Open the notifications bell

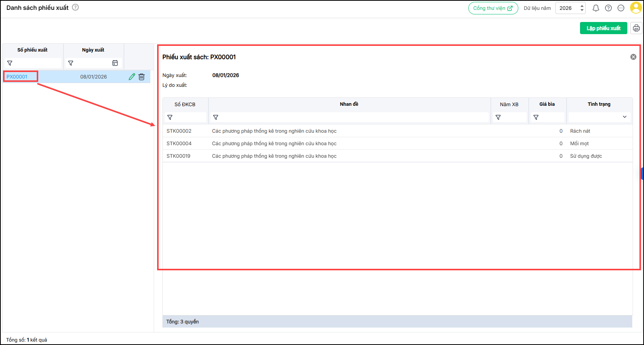point(596,8)
